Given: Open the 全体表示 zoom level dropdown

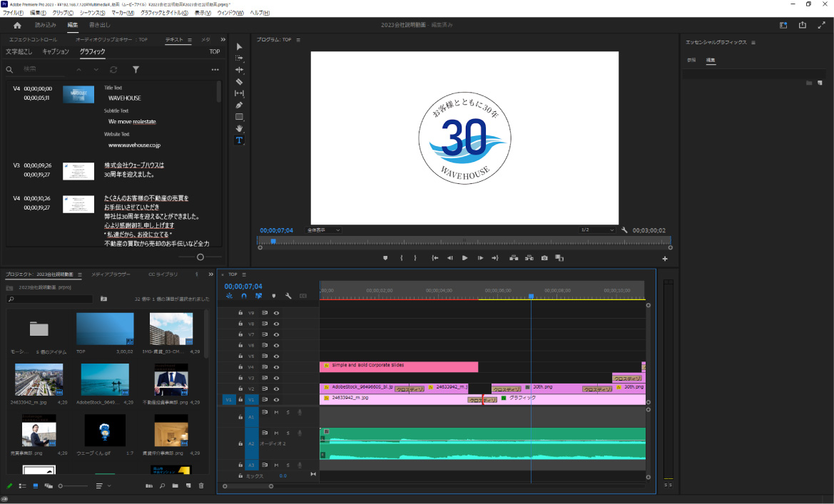Looking at the screenshot, I should pyautogui.click(x=323, y=230).
